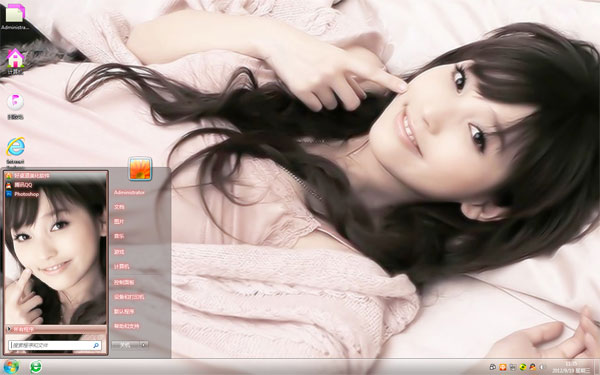This screenshot has height=375, width=600.
Task: Click the Start menu search field
Action: click(55, 345)
